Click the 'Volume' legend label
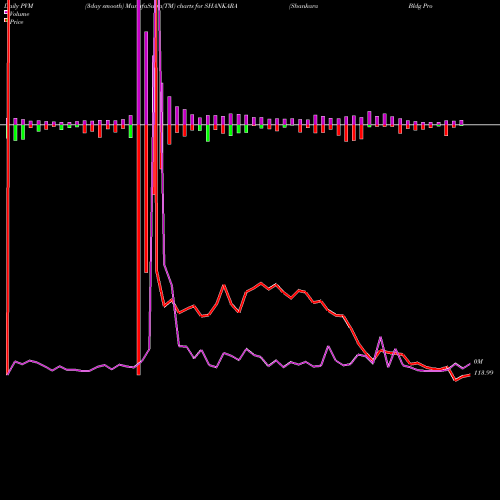The width and height of the screenshot is (500, 500). [19, 14]
